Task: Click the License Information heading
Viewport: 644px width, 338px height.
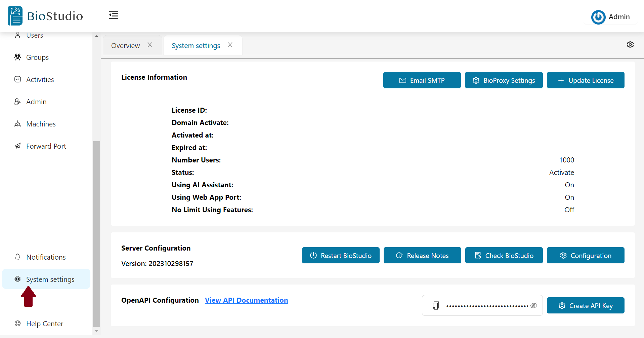Action: [x=154, y=77]
